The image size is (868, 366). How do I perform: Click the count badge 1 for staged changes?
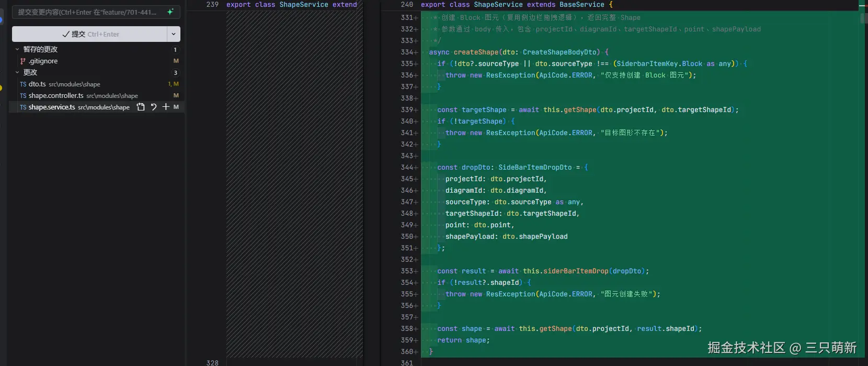[x=175, y=50]
